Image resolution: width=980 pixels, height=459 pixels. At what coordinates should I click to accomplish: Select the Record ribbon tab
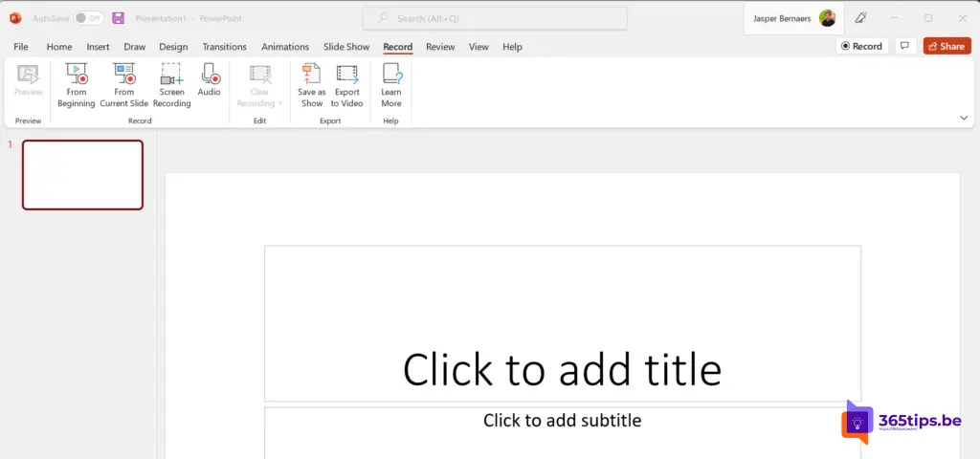pos(397,47)
